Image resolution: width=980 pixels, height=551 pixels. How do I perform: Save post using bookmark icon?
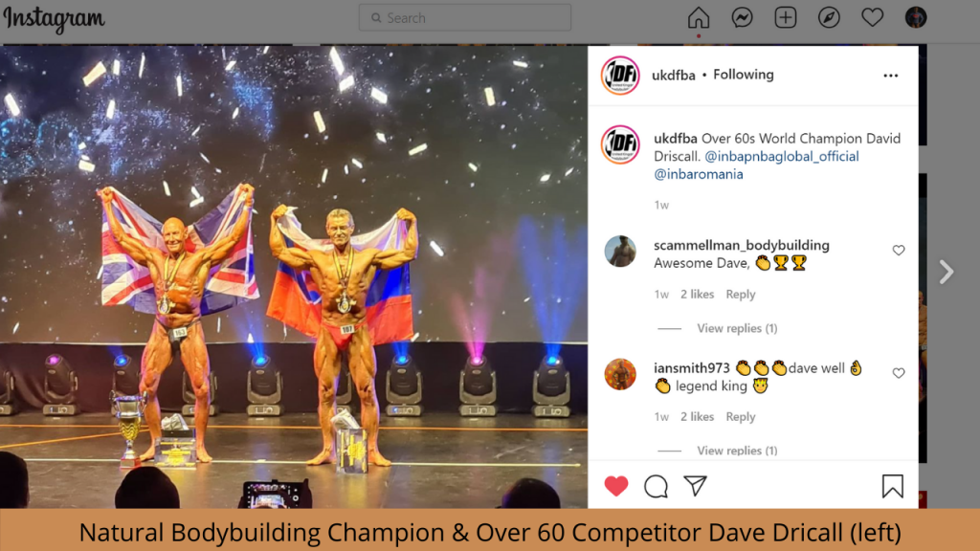[893, 486]
